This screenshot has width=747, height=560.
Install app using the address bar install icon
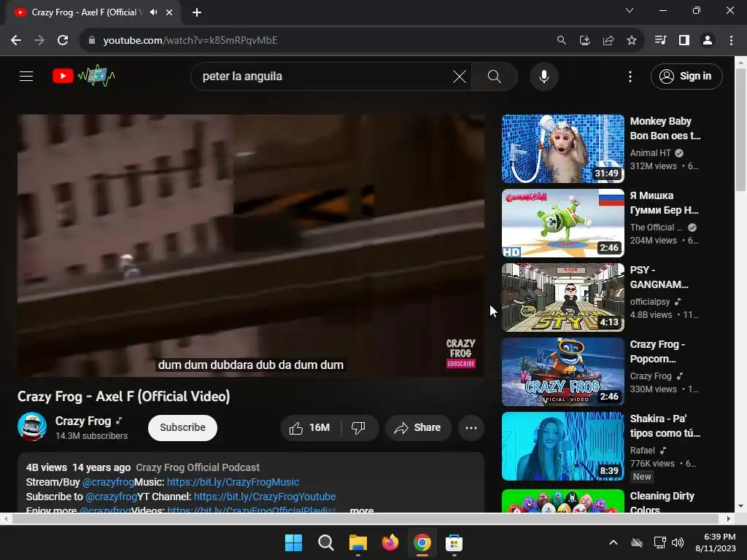[x=584, y=40]
